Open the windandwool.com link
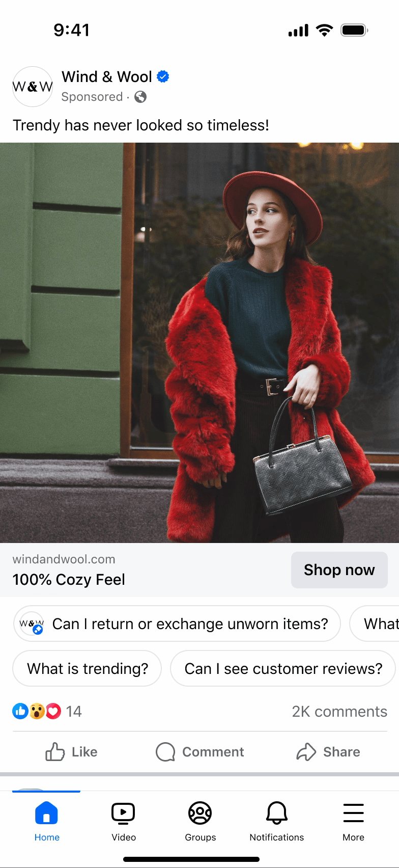Image resolution: width=399 pixels, height=868 pixels. [x=64, y=559]
